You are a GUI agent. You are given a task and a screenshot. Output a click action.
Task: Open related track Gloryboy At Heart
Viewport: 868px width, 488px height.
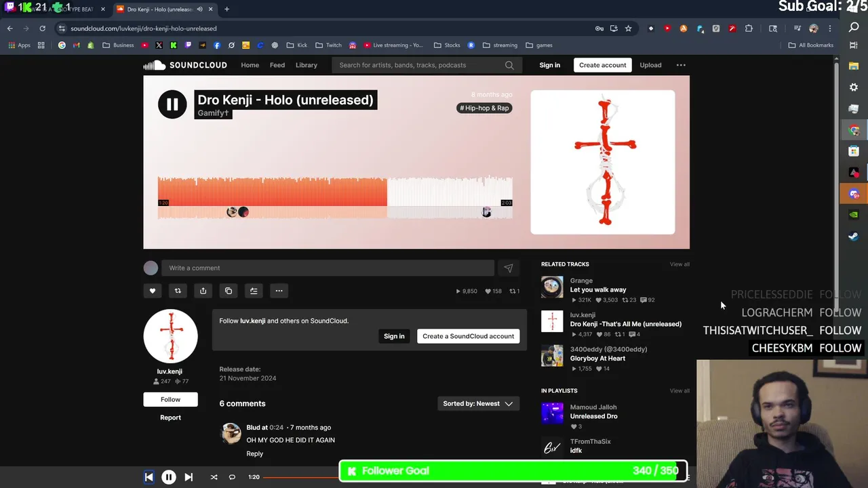(x=597, y=359)
